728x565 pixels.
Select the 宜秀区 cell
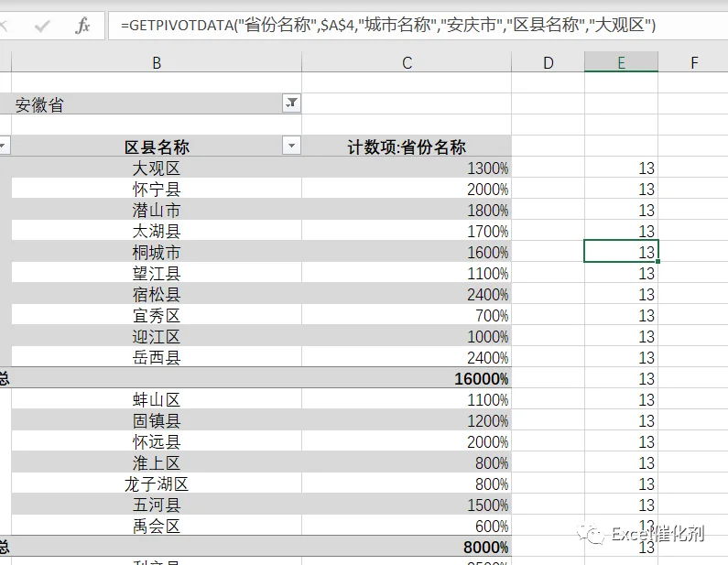point(157,315)
